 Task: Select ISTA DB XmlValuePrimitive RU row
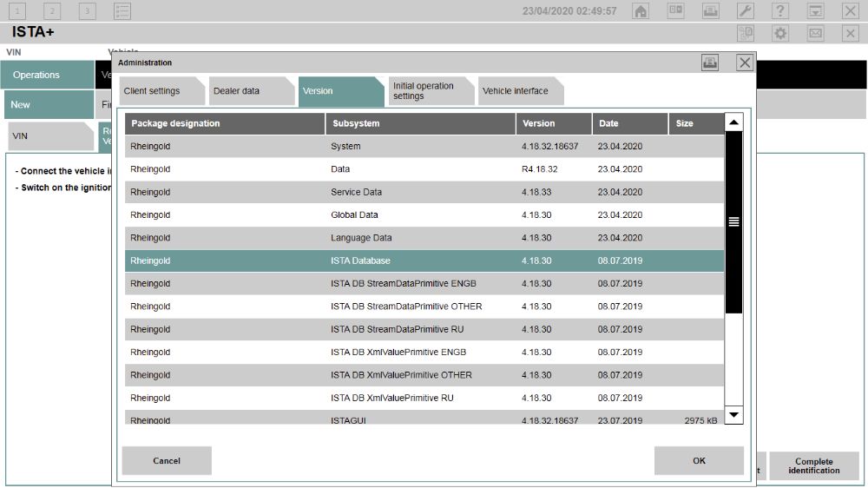(x=424, y=398)
